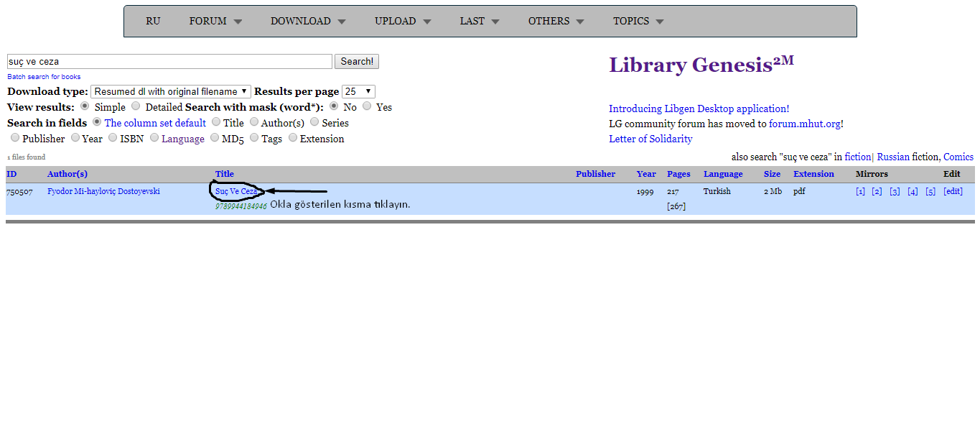The height and width of the screenshot is (447, 980).
Task: Open Batch search for books link
Action: [x=44, y=77]
